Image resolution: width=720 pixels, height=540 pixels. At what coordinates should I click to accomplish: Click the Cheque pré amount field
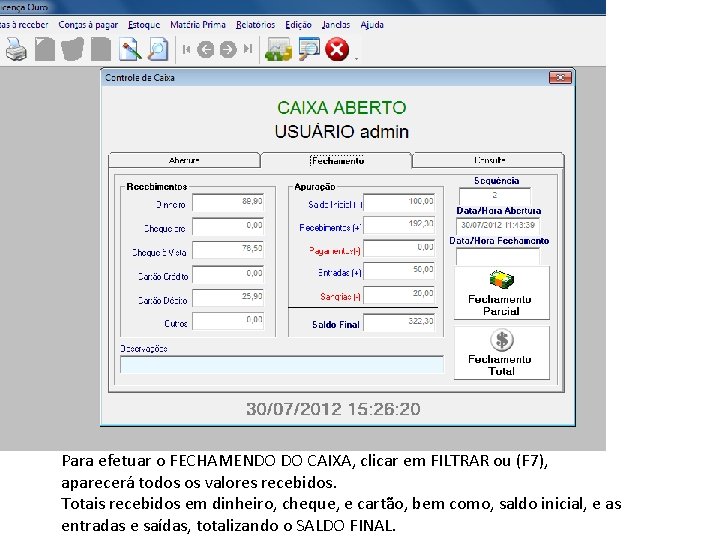(228, 226)
